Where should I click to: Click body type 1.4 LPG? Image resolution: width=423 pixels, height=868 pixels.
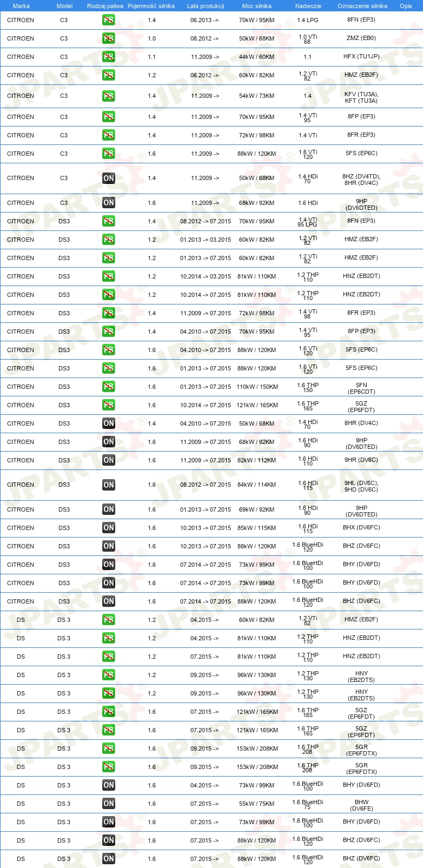(308, 20)
